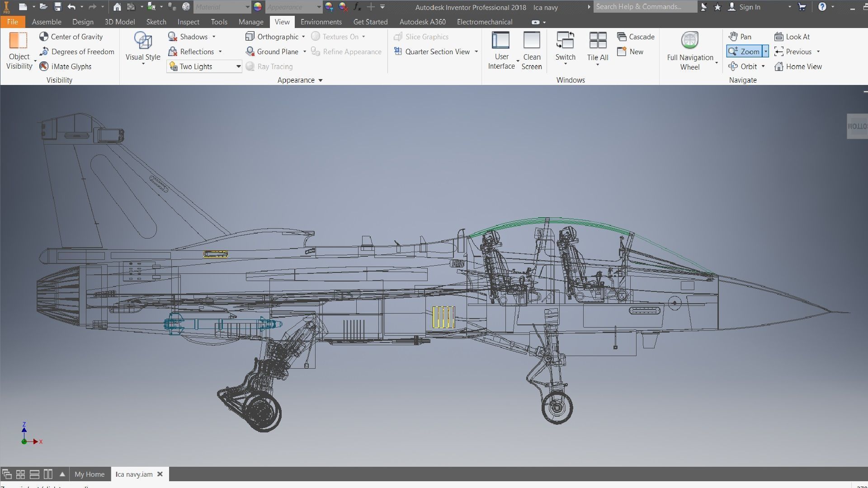Screen dimensions: 868x488
Task: Toggle iMate Glyphs visibility
Action: tap(65, 66)
